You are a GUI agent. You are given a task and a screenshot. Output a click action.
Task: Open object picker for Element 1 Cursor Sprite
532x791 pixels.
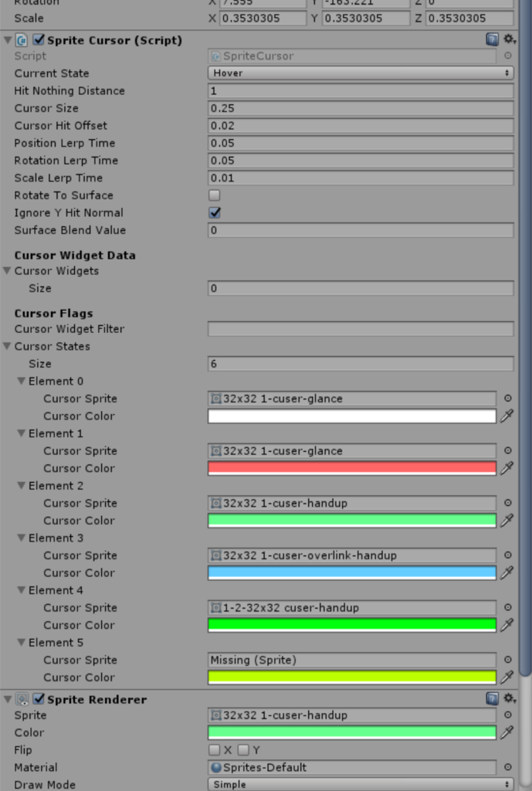coord(508,450)
